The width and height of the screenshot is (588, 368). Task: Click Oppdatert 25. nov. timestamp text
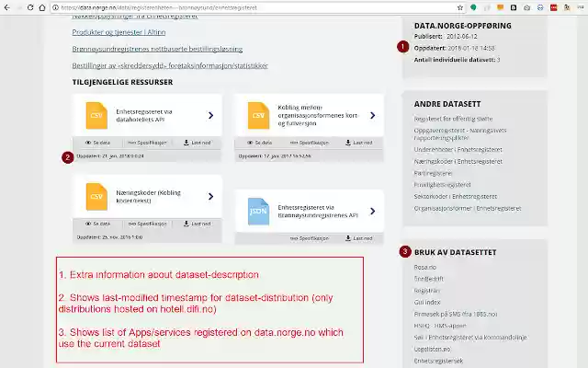click(109, 237)
